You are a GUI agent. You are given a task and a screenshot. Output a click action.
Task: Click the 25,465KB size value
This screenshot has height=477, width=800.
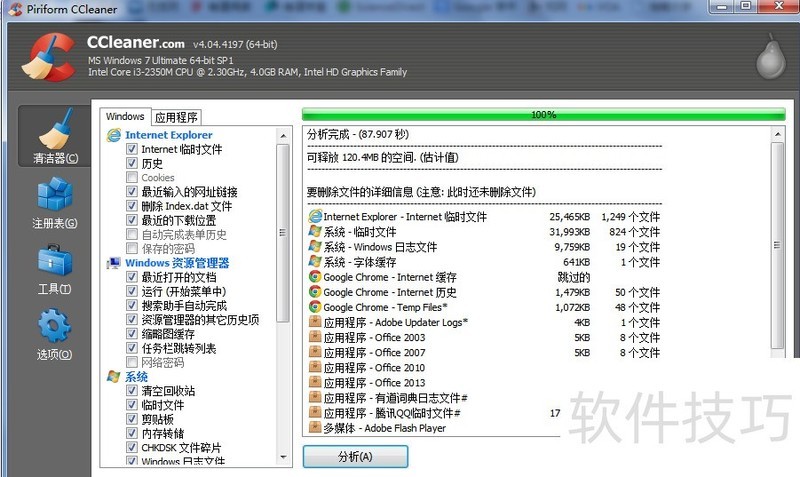pyautogui.click(x=569, y=217)
